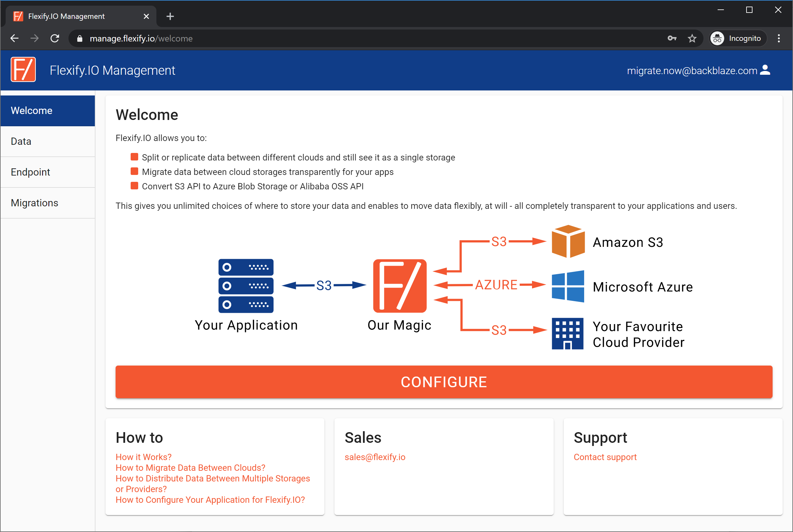The width and height of the screenshot is (793, 532).
Task: Click the Microsoft Azure label
Action: pyautogui.click(x=643, y=287)
